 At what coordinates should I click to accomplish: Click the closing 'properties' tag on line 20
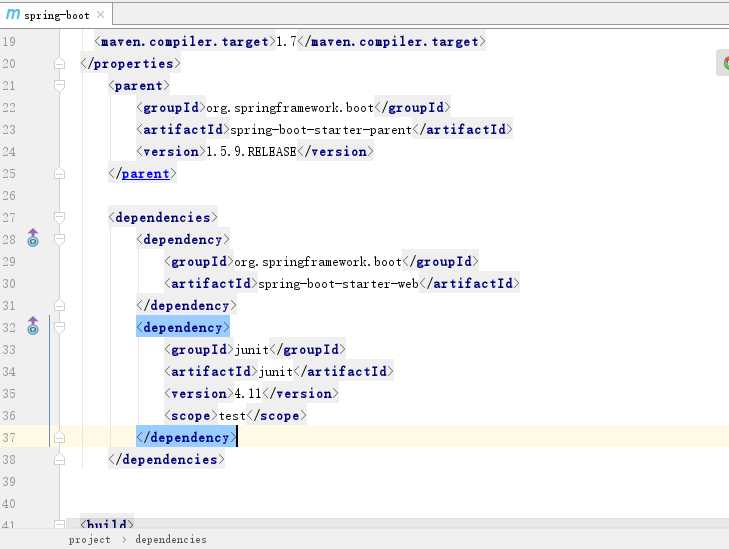[130, 64]
